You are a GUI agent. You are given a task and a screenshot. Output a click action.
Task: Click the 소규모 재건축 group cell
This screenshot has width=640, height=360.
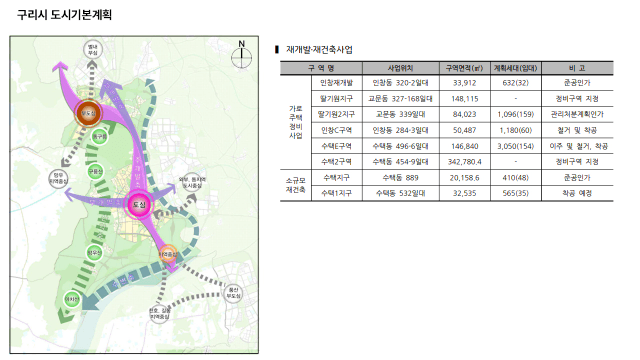pos(296,185)
